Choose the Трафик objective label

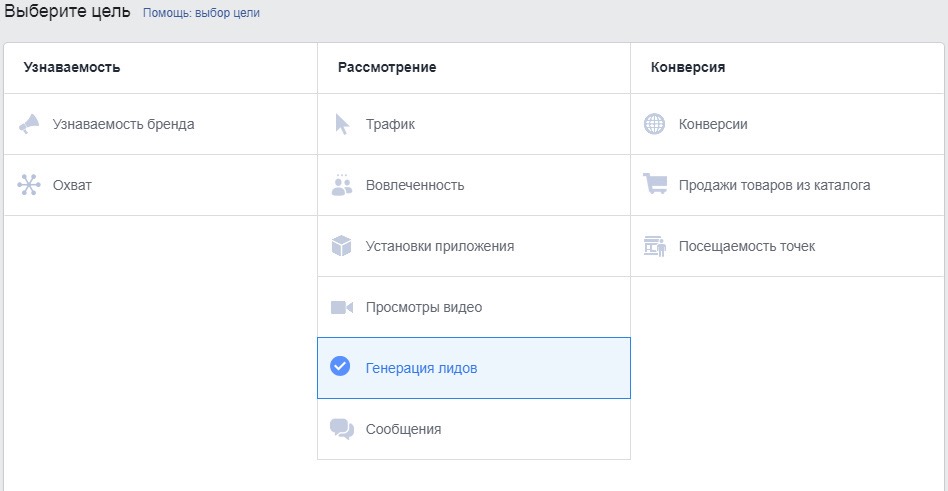390,125
